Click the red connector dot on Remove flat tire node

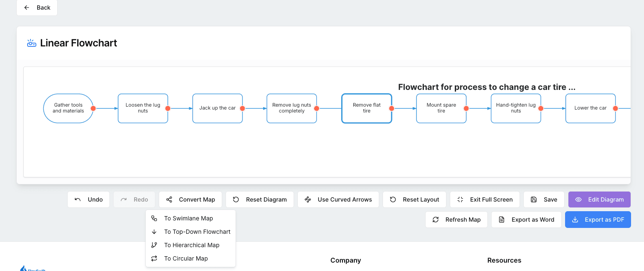pos(391,108)
